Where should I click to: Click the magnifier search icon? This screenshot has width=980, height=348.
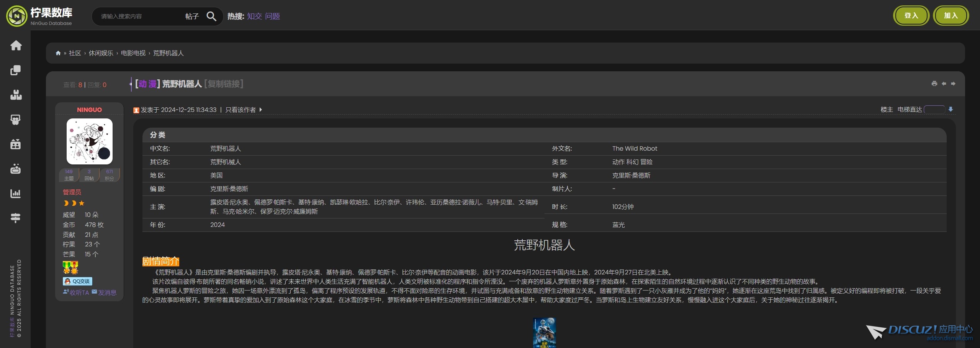point(211,16)
